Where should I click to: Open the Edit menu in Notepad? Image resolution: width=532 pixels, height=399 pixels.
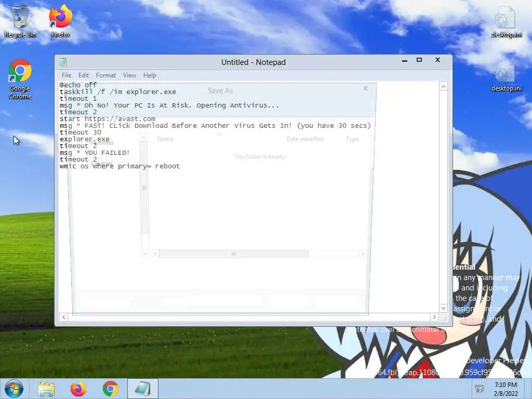click(x=84, y=75)
